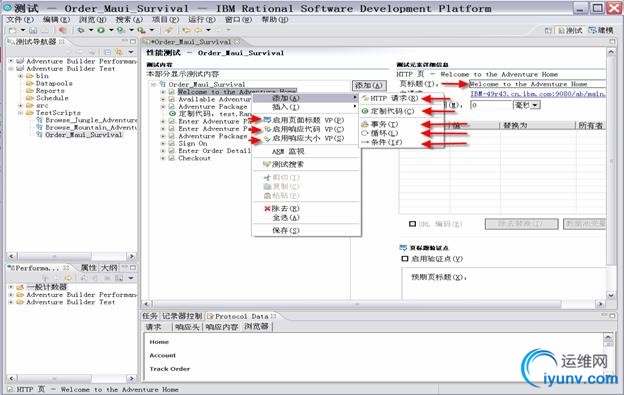Screen dimensions: 624x395
Task: Select the 大纲 tab
Action: [109, 268]
